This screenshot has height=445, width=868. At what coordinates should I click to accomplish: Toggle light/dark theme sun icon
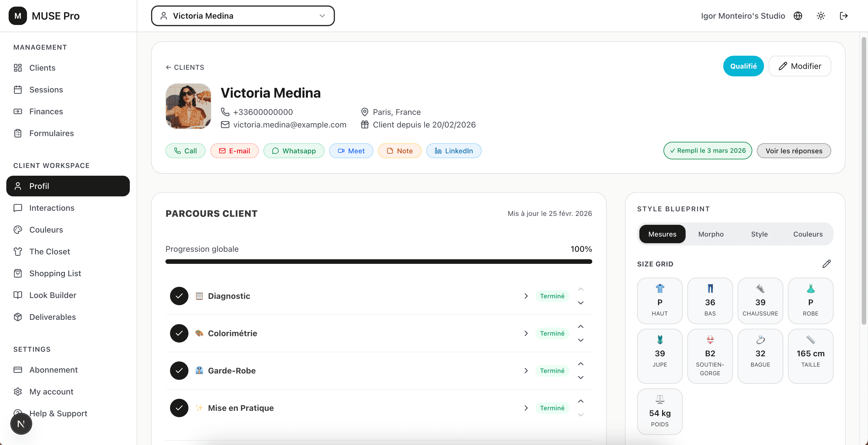point(821,16)
